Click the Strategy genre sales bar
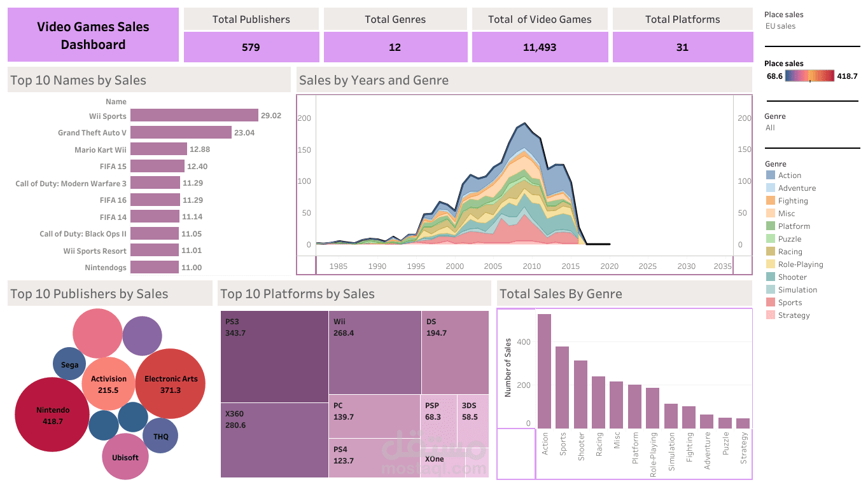868x487 pixels. point(743,423)
